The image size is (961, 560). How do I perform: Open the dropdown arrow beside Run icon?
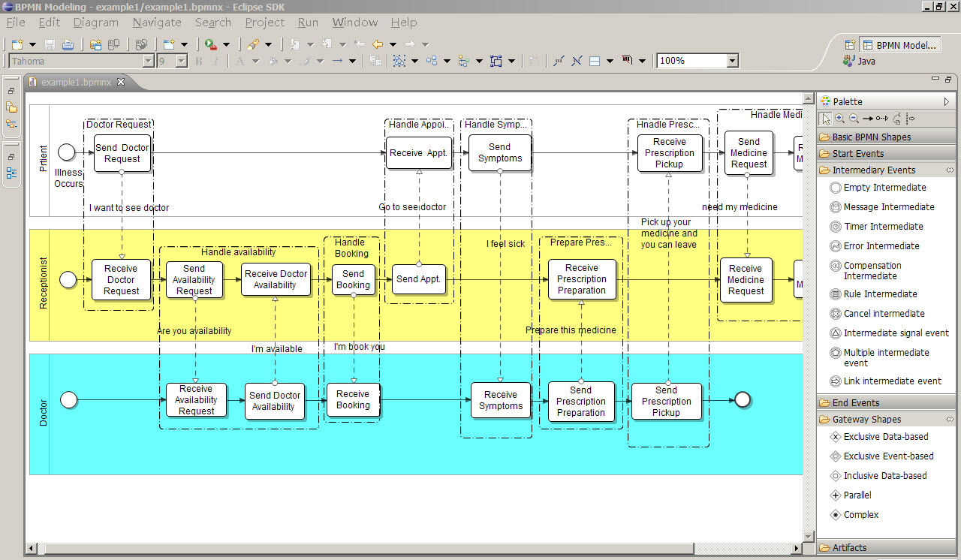click(225, 45)
